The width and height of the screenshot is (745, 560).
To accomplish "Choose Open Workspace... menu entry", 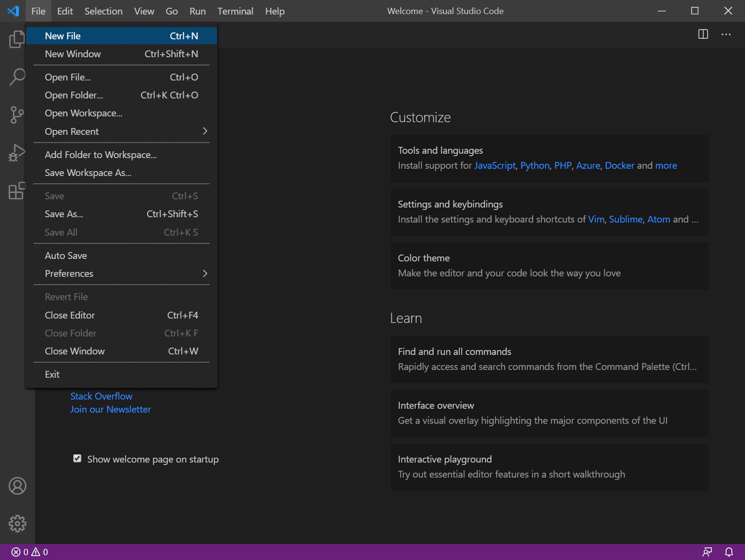I will [x=121, y=113].
